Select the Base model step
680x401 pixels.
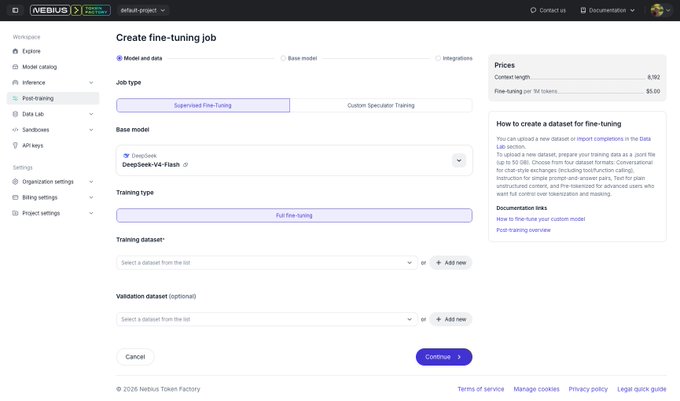click(299, 58)
